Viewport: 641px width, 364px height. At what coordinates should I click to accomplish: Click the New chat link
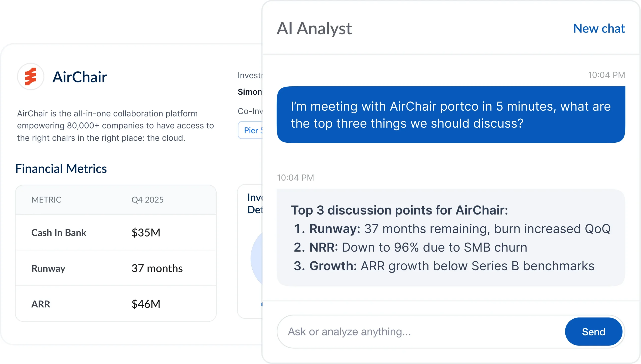click(599, 29)
